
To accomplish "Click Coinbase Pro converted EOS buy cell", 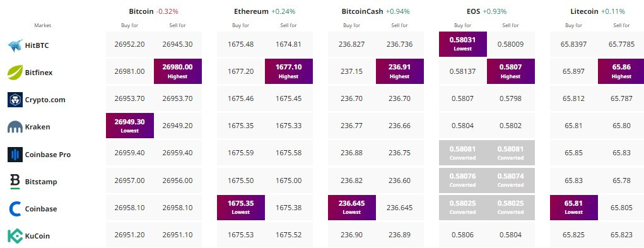I will coord(463,153).
